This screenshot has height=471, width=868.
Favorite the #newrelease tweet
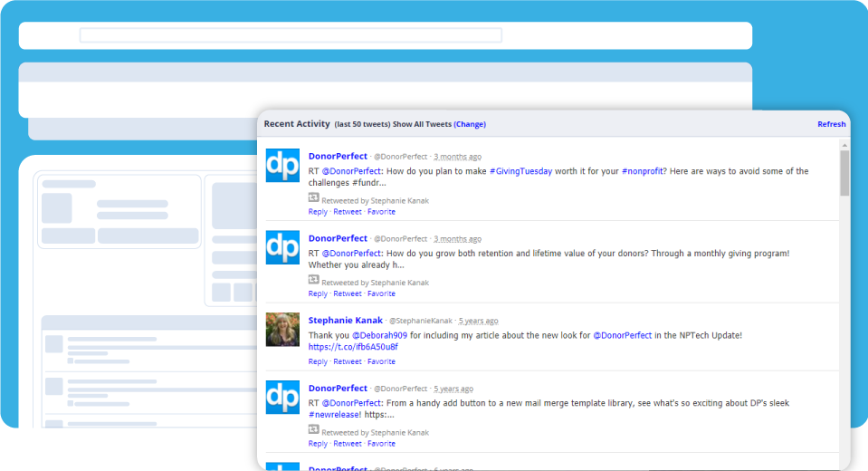pyautogui.click(x=381, y=443)
